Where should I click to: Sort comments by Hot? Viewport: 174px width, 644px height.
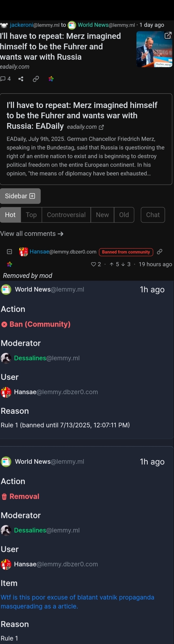tap(10, 215)
